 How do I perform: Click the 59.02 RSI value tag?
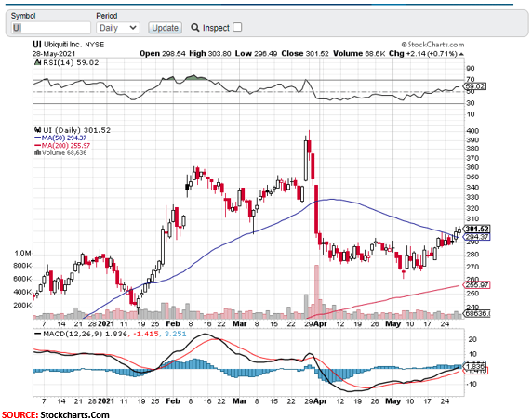(x=474, y=86)
